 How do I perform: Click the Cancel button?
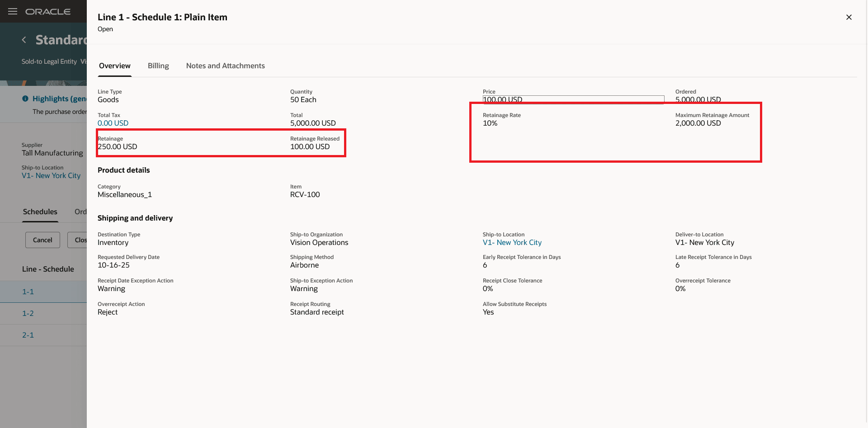point(42,240)
